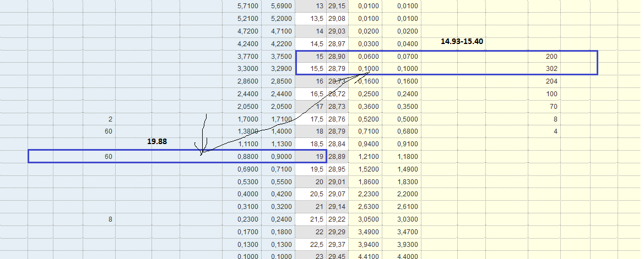The width and height of the screenshot is (644, 259).
Task: Click the 3,7700 price cell
Action: click(246, 57)
